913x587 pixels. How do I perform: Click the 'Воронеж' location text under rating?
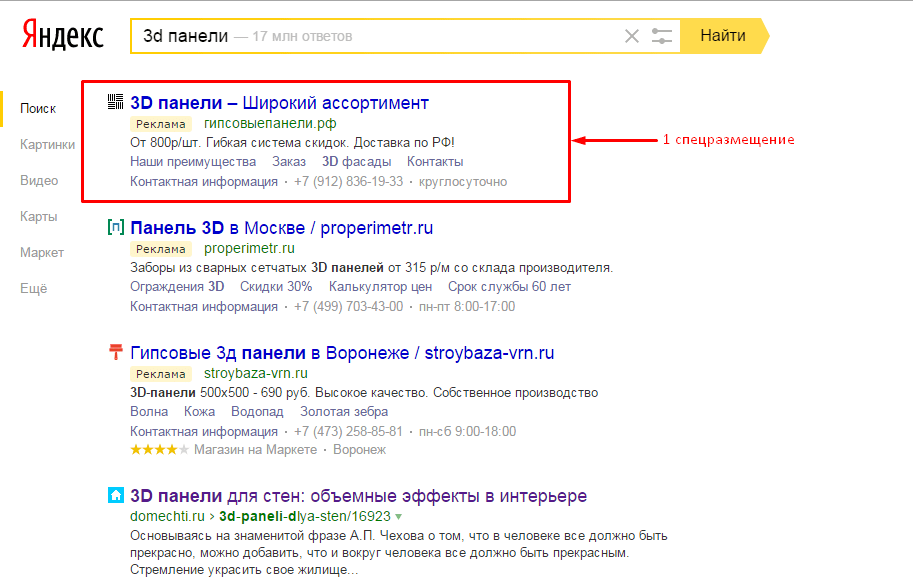coord(359,450)
